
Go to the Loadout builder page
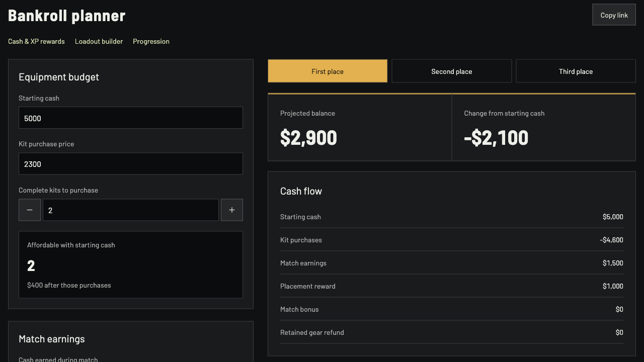(99, 41)
